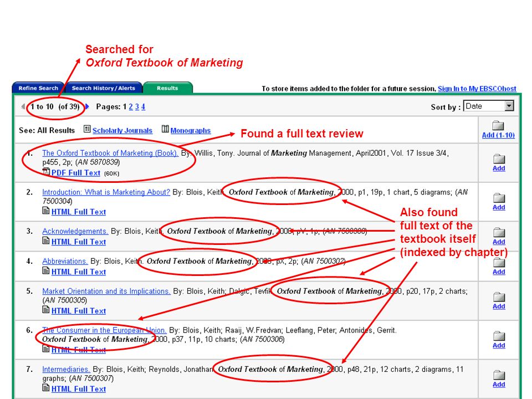Click the next page blue arrow
Screen dimensions: 532x399
[x=87, y=106]
